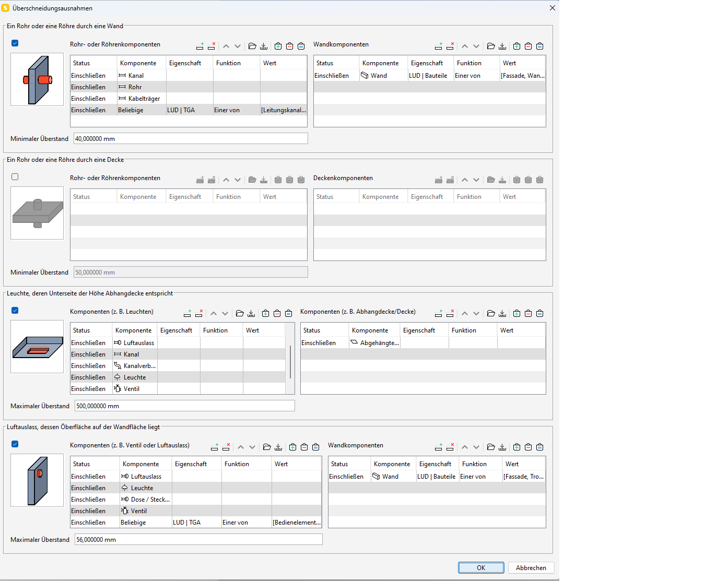728x581 pixels.
Task: Untick the Luftauslass on Wandfläche checkbox
Action: pos(15,444)
